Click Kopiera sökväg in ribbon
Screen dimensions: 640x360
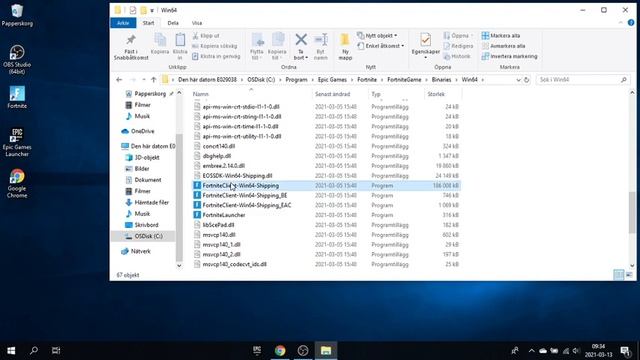(x=215, y=46)
